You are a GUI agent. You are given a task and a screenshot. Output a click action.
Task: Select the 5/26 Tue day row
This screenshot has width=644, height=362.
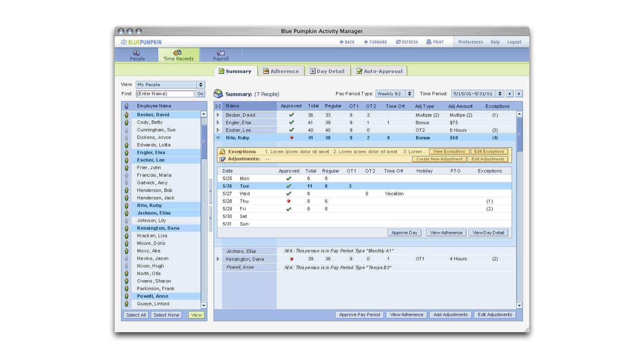[364, 186]
